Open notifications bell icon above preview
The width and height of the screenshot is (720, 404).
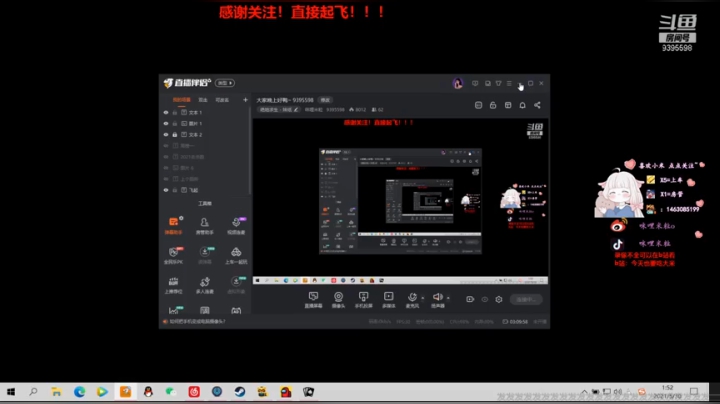tap(523, 105)
